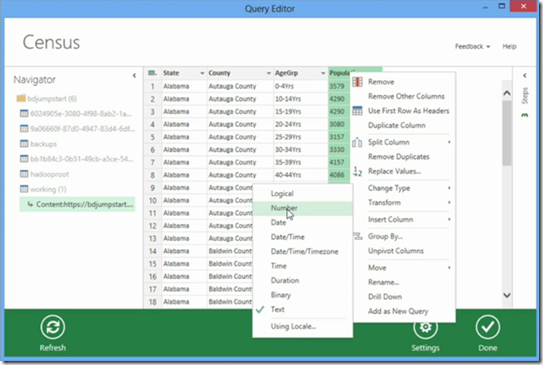Viewport: 543px width, 365px height.
Task: Click the Use First Row As Headers icon
Action: [x=357, y=111]
